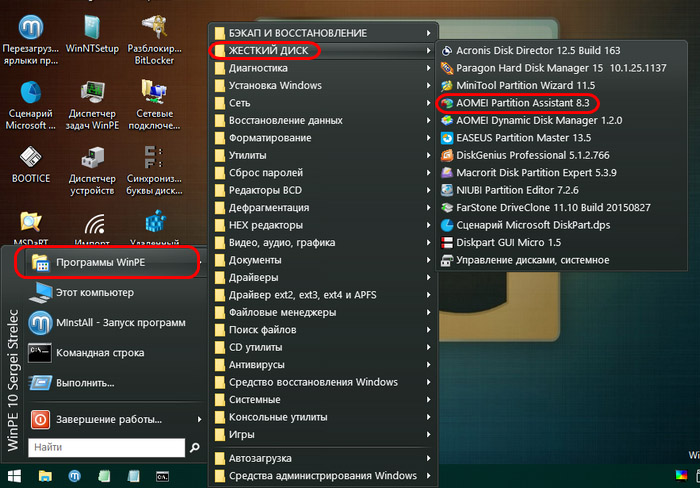Open Средство восстановления Windows folder
This screenshot has height=488, width=700.
(x=323, y=382)
